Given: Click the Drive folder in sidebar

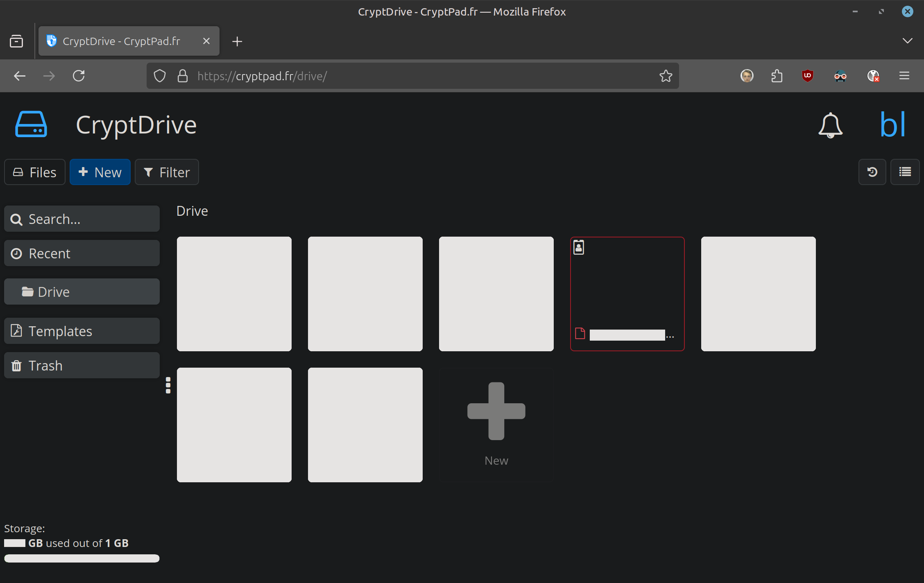Looking at the screenshot, I should pyautogui.click(x=82, y=291).
